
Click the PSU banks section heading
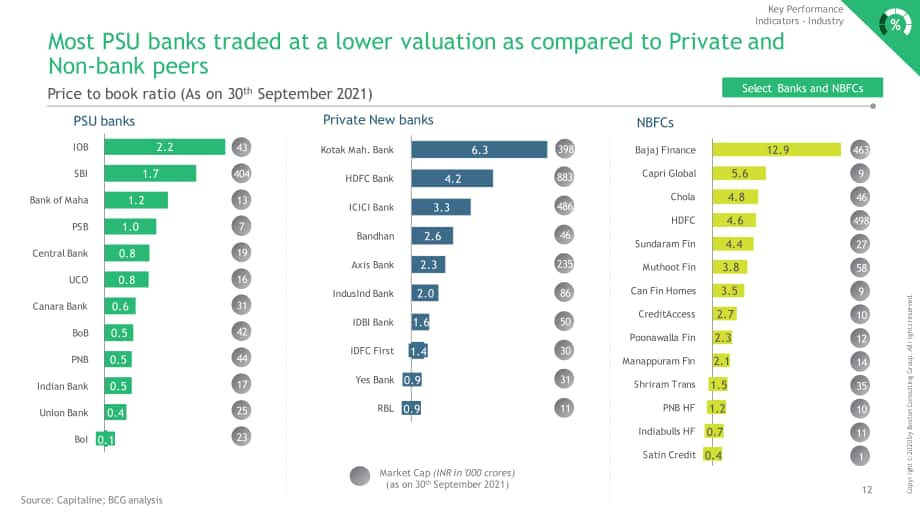104,121
